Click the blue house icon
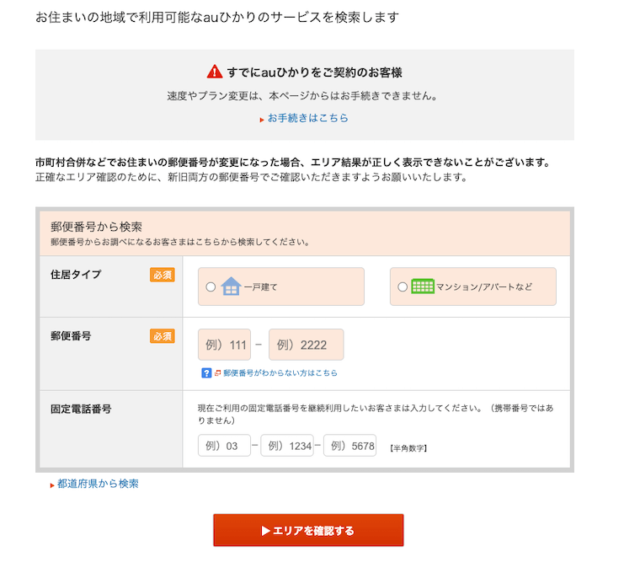Viewport: 640px width, 562px height. pyautogui.click(x=230, y=287)
